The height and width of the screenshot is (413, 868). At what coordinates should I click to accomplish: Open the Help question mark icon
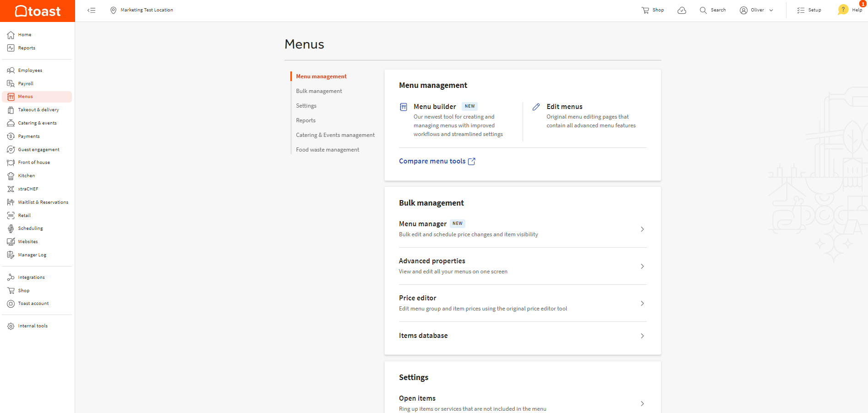click(x=843, y=10)
